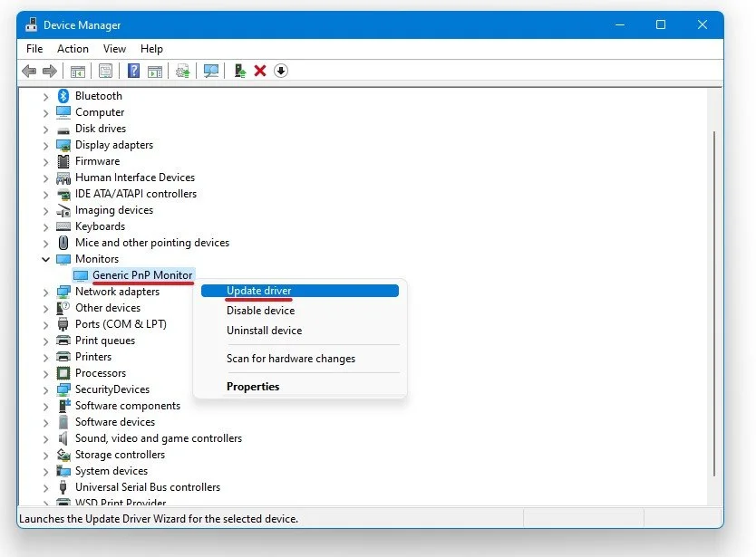Image resolution: width=756 pixels, height=557 pixels.
Task: Click the red X Uninstall device icon
Action: coord(260,71)
